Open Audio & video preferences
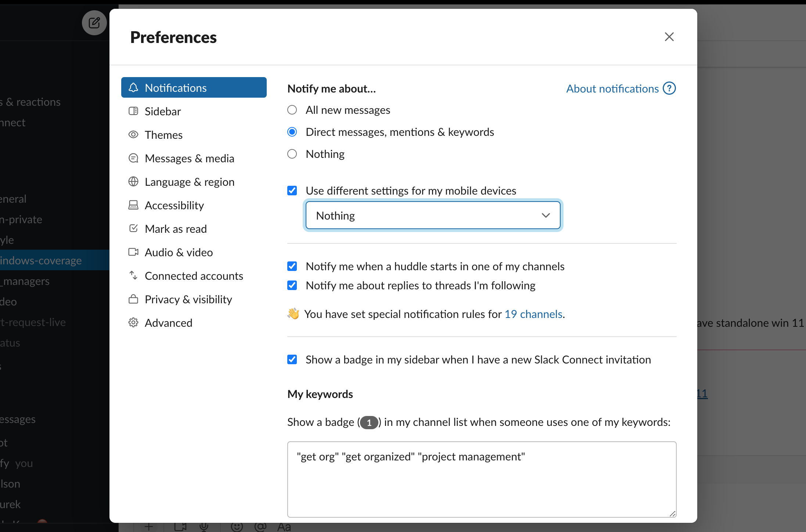 (179, 252)
